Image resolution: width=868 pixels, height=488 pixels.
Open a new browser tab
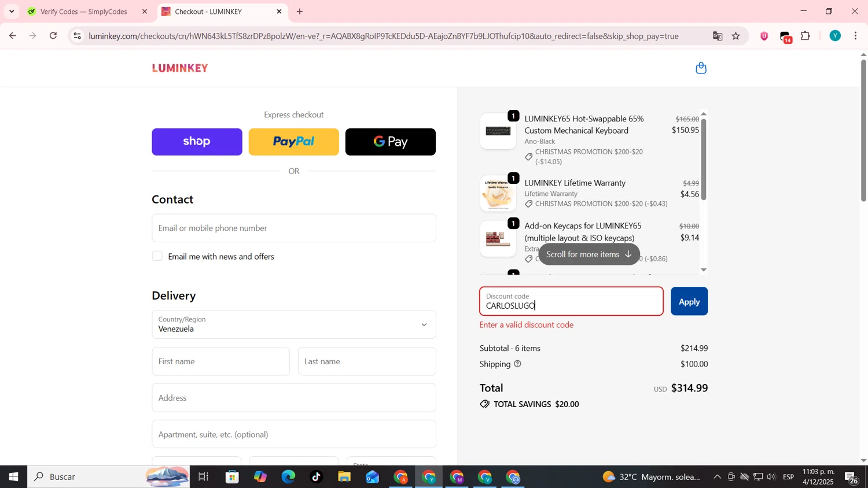(x=300, y=12)
